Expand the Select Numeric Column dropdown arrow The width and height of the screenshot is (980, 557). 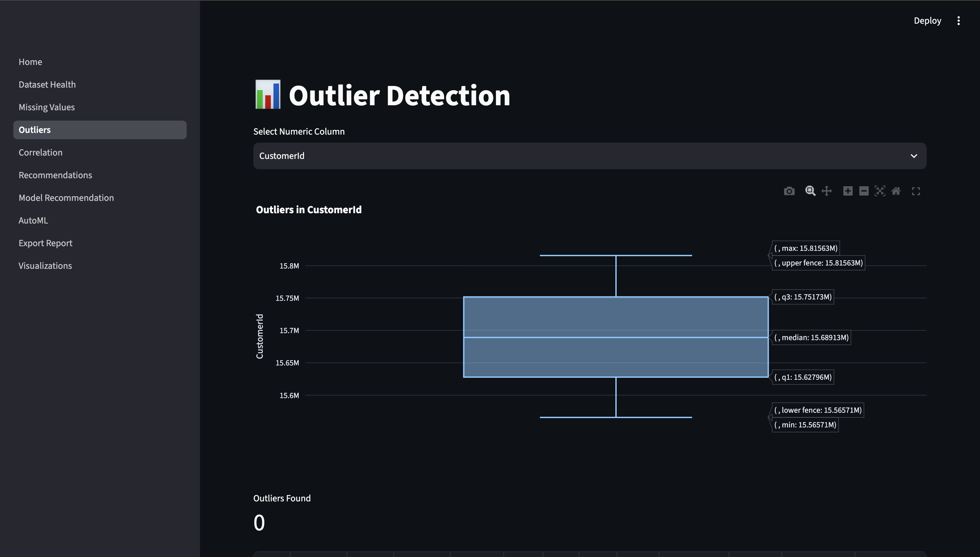pos(914,156)
